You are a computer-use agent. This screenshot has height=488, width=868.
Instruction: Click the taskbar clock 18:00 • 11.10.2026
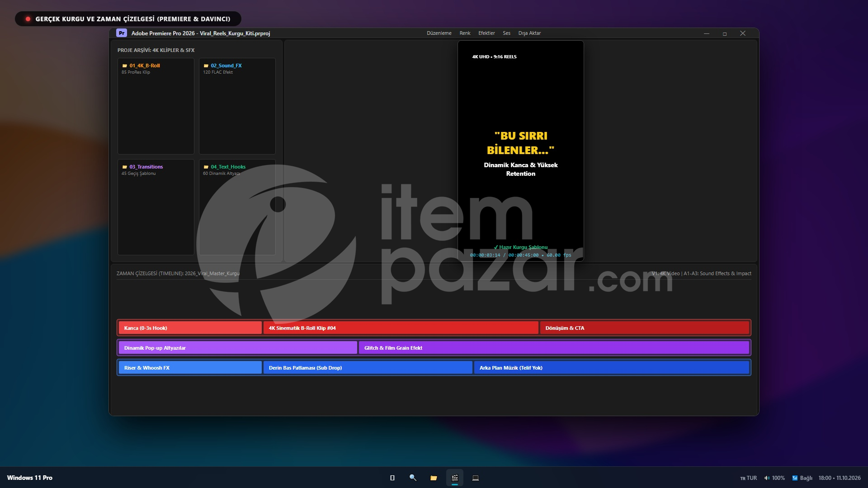(x=840, y=478)
